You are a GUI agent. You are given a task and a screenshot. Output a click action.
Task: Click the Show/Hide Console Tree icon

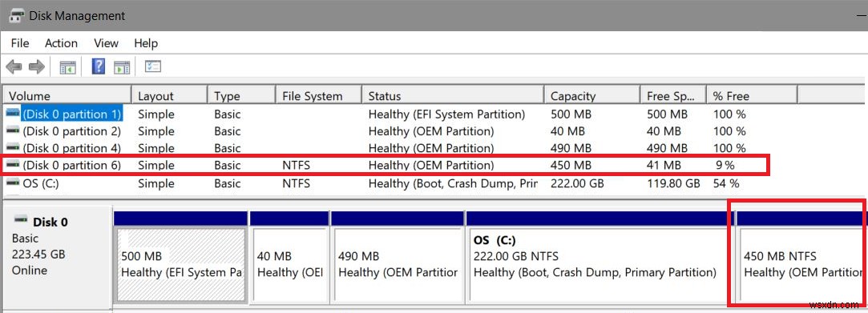(x=67, y=67)
